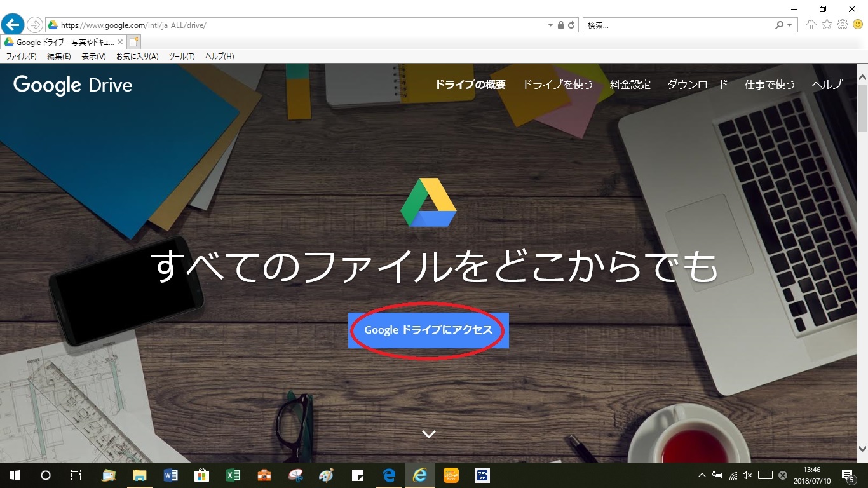Viewport: 868px width, 488px height.
Task: Open the 編集(E) menu
Action: click(59, 57)
